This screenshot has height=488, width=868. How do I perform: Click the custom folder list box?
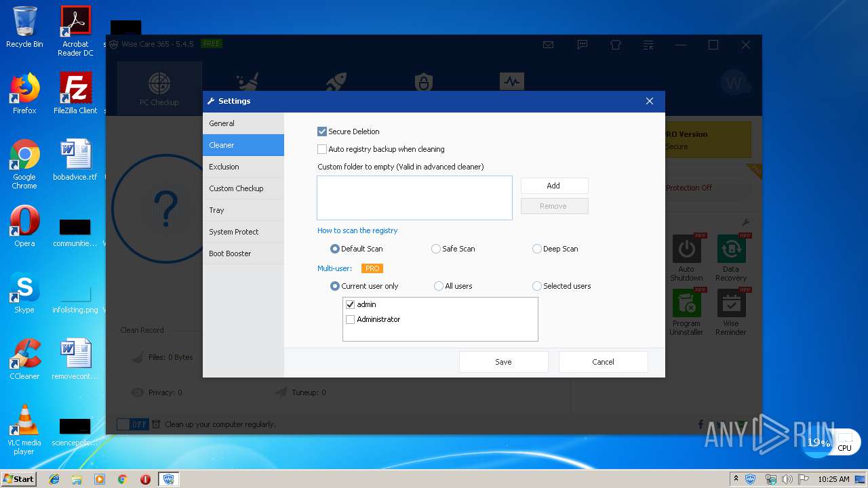pos(414,198)
